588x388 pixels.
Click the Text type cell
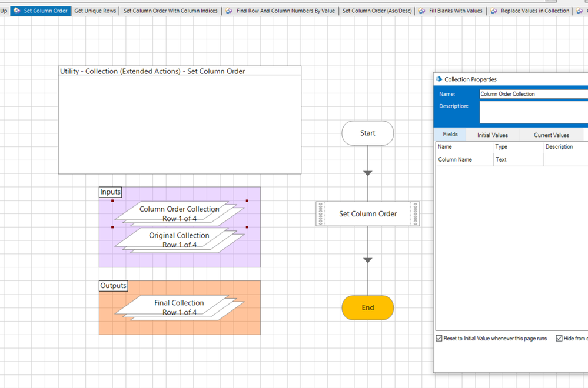(x=518, y=159)
